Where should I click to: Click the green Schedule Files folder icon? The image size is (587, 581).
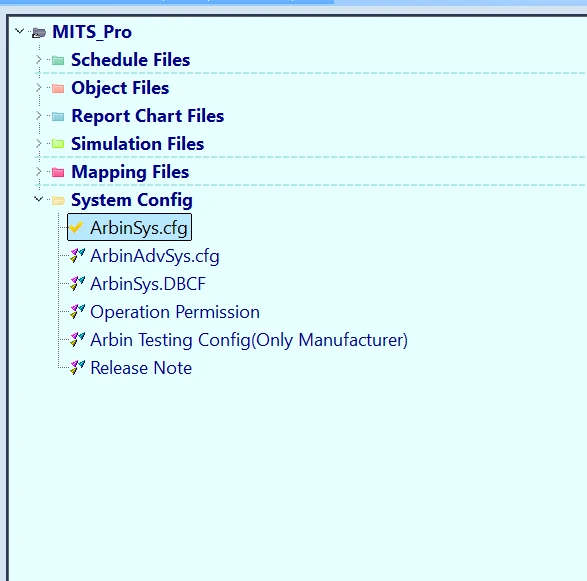pyautogui.click(x=58, y=60)
